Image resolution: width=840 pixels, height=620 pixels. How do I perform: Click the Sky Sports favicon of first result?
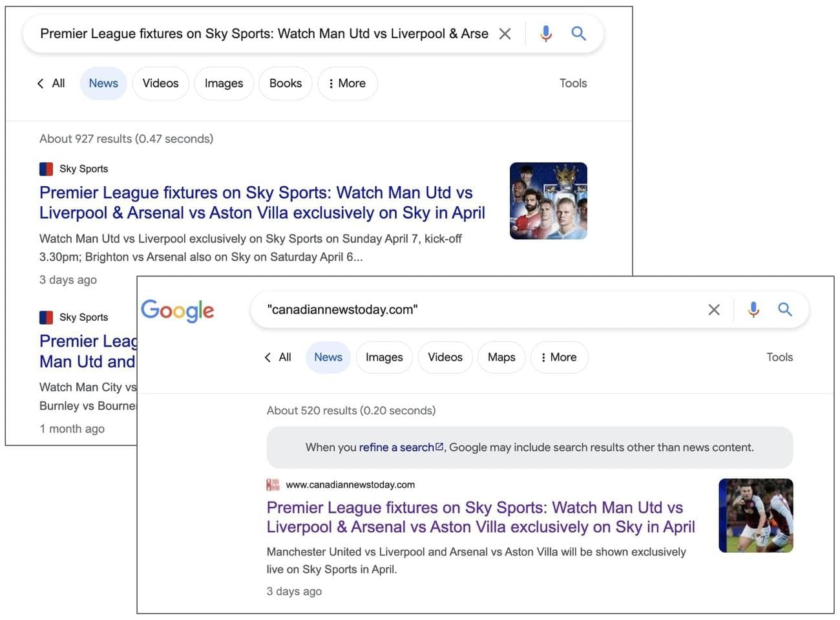[x=46, y=169]
